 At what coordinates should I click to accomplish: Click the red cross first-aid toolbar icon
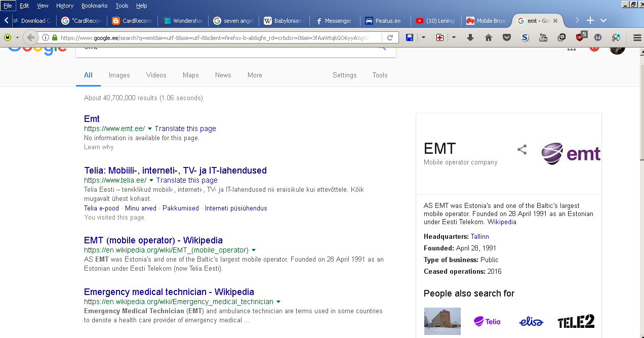point(440,37)
